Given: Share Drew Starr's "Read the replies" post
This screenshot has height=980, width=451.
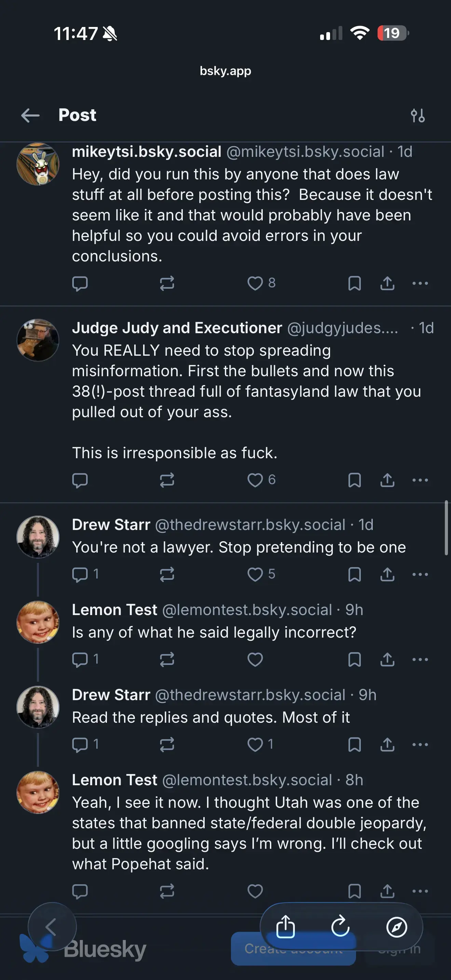Looking at the screenshot, I should 387,745.
